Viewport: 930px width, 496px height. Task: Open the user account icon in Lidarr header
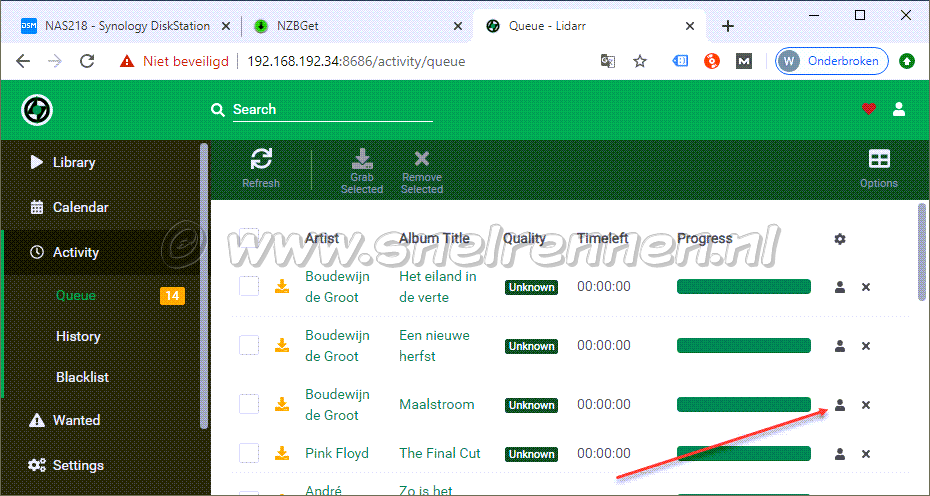(899, 109)
